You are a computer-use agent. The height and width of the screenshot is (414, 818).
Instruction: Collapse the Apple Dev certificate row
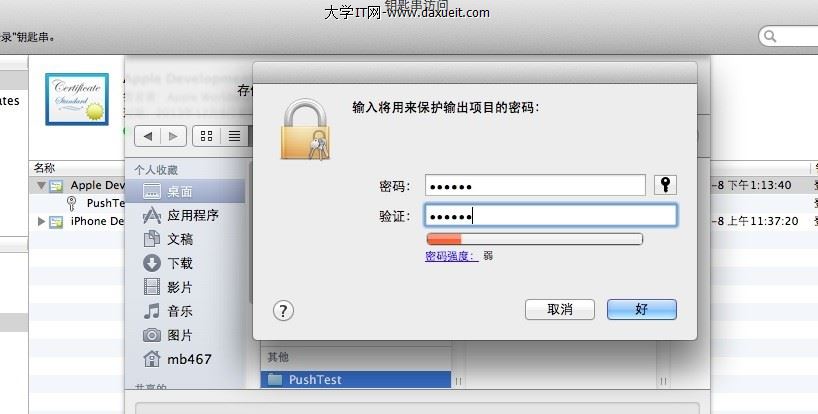click(x=41, y=185)
